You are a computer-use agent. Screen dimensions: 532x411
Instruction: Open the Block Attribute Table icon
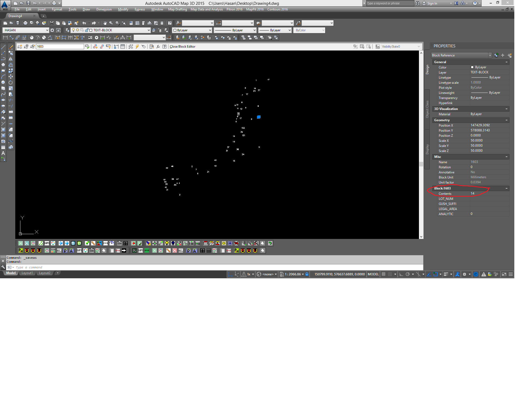pyautogui.click(x=123, y=47)
